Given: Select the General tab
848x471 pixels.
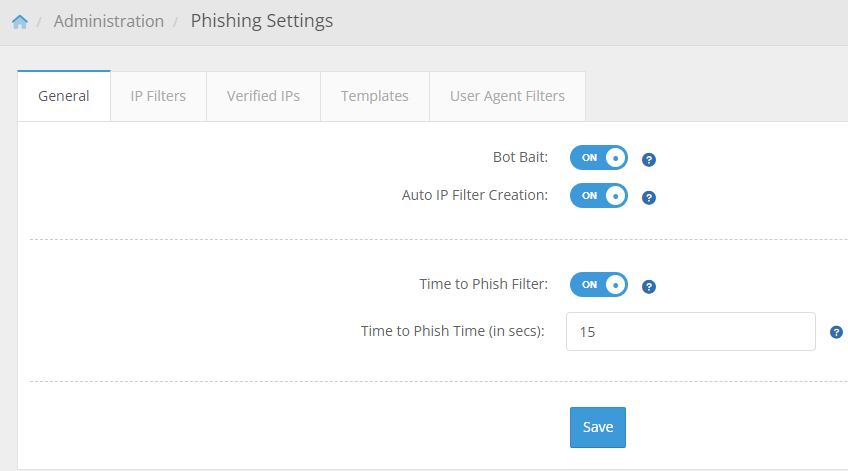Looking at the screenshot, I should pos(64,96).
